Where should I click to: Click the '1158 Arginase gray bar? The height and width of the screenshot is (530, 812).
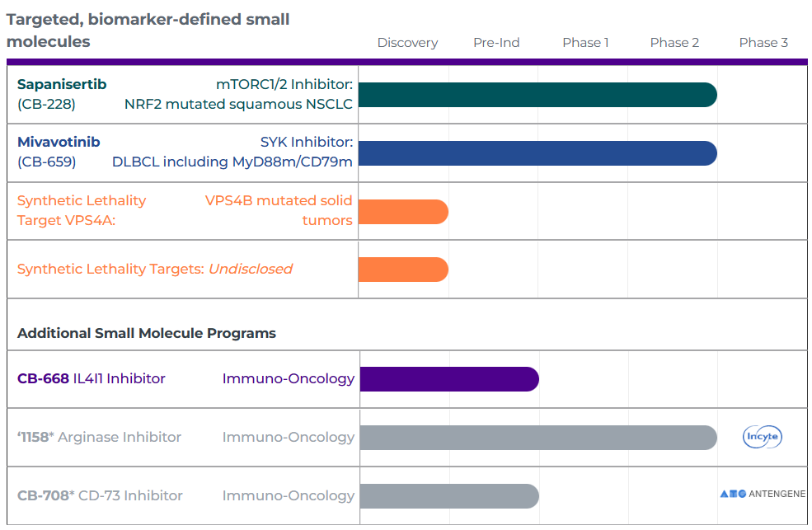pos(538,438)
